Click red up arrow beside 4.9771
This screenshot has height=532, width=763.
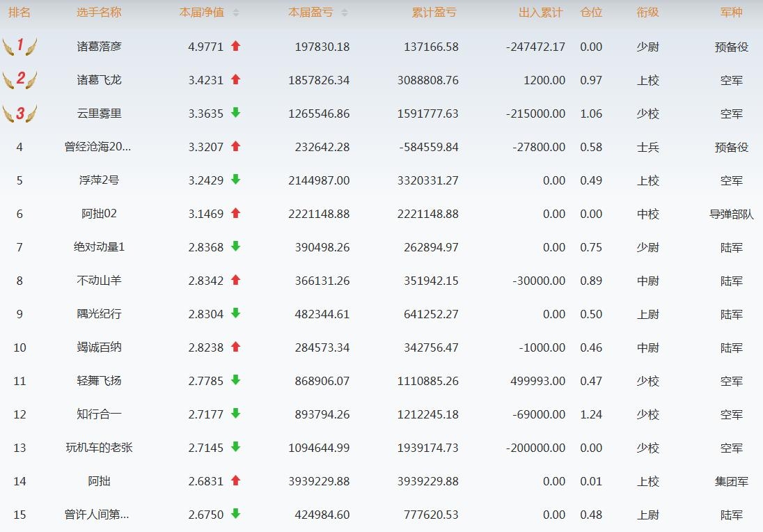click(235, 46)
